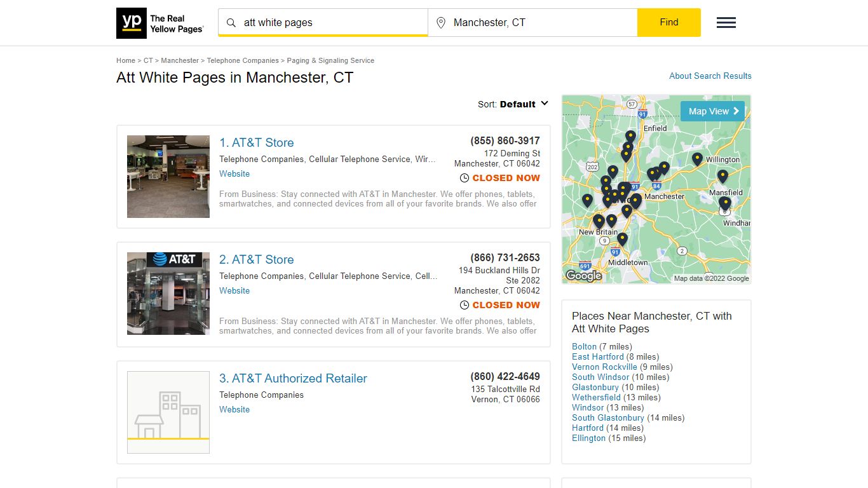Open AT&T storefront photo of second listing
This screenshot has width=868, height=488.
[168, 294]
